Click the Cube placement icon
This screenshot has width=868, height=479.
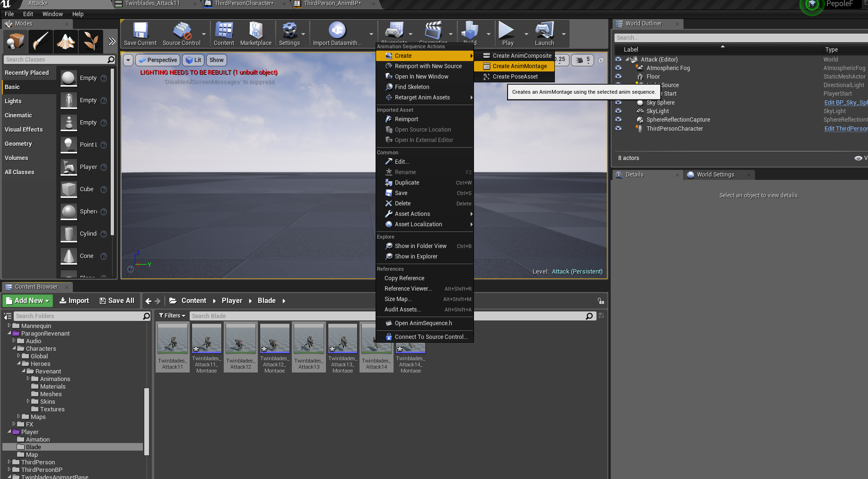[69, 189]
